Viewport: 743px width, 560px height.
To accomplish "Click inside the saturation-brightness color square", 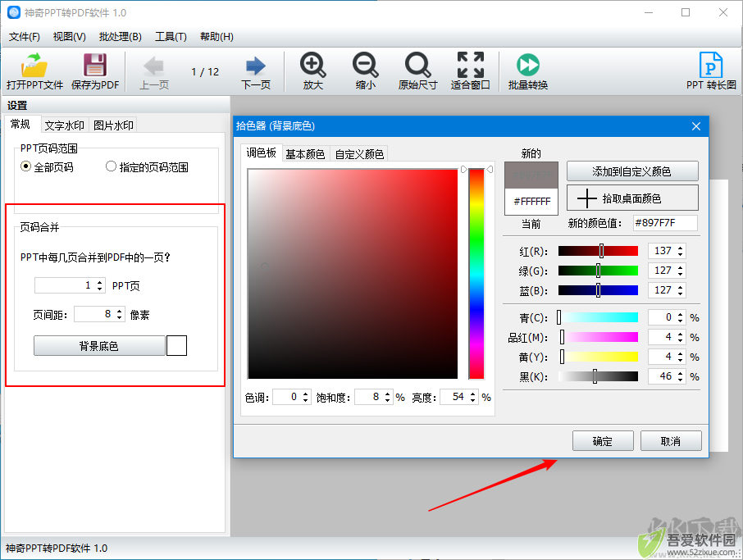I will (x=353, y=274).
